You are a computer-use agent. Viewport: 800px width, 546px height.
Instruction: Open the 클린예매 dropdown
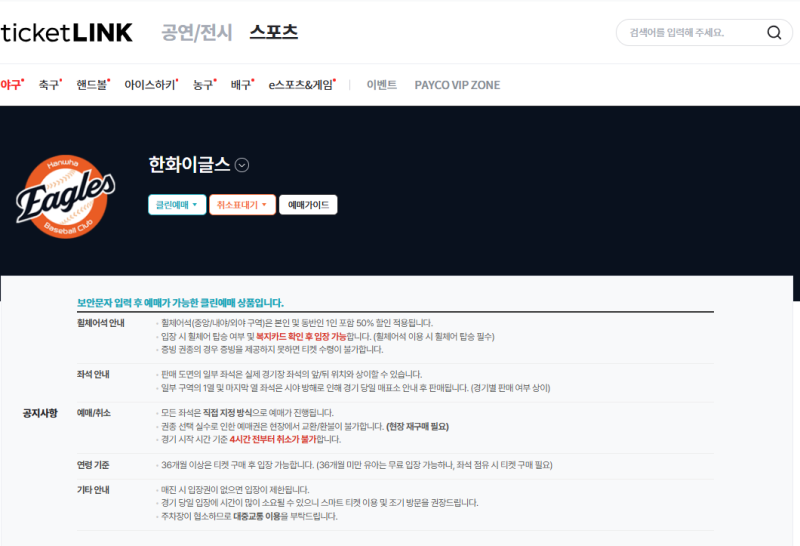(177, 205)
